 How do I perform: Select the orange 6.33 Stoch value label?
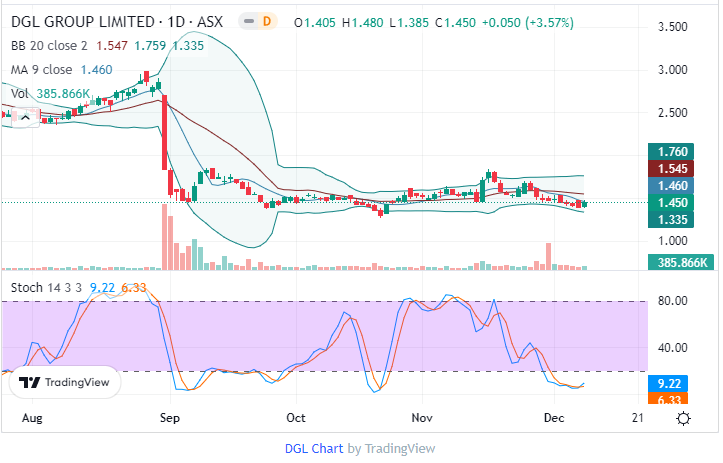point(669,400)
